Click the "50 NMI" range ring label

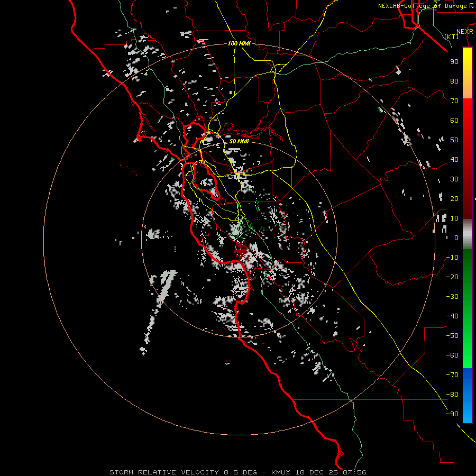239,141
